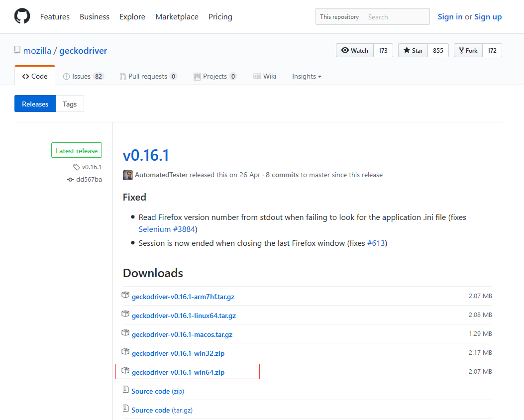Open issue #613 link
Image resolution: width=524 pixels, height=420 pixels.
tap(376, 243)
